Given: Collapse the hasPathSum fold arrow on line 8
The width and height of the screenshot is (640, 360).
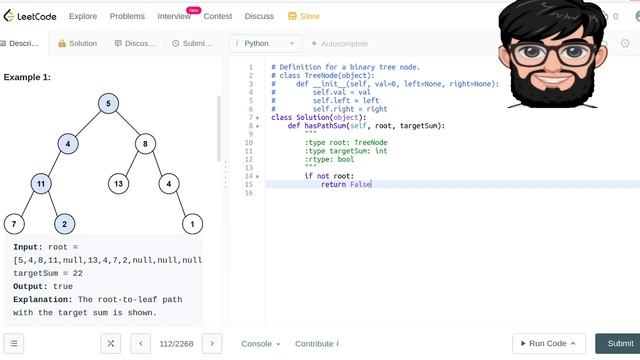Looking at the screenshot, I should pos(257,126).
